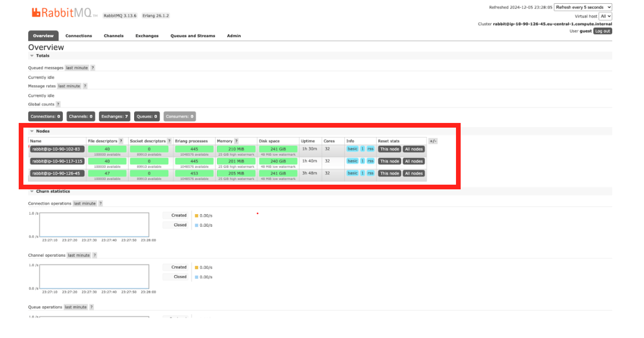644x338 pixels.
Task: Reset stats of This node for ip-10-90-117-115
Action: [390, 161]
